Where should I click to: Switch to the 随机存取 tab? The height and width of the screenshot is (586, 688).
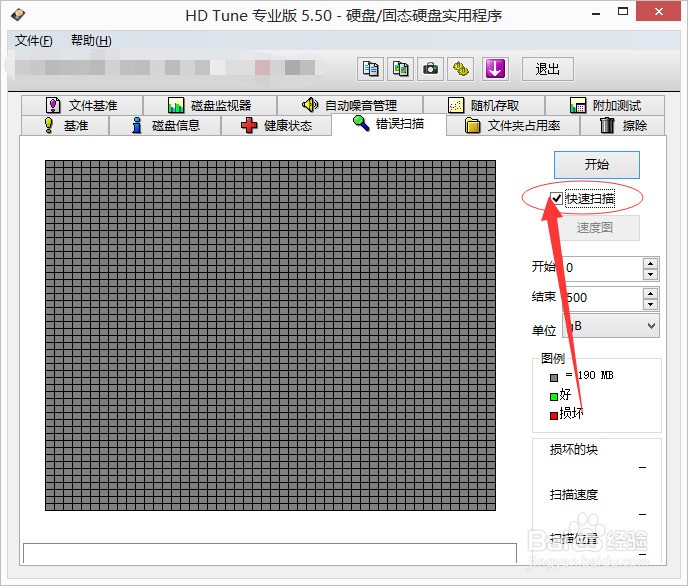(484, 105)
